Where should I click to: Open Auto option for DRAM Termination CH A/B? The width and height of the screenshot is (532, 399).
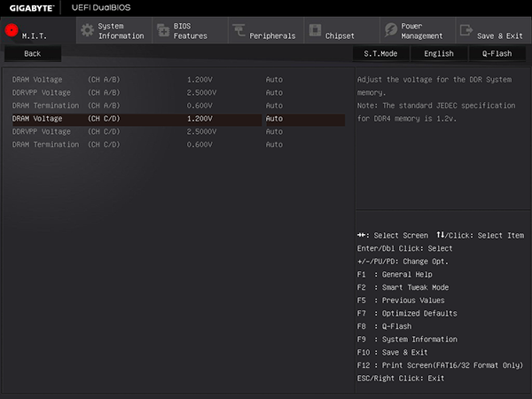(274, 106)
